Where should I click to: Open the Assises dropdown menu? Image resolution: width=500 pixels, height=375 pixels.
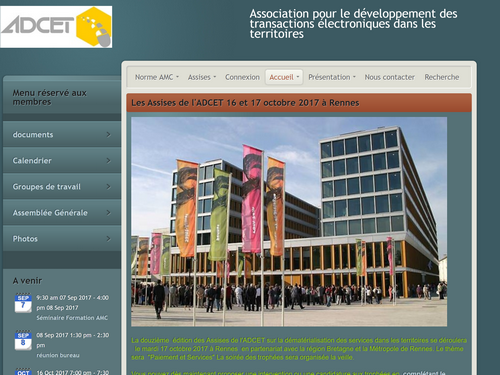coord(202,77)
